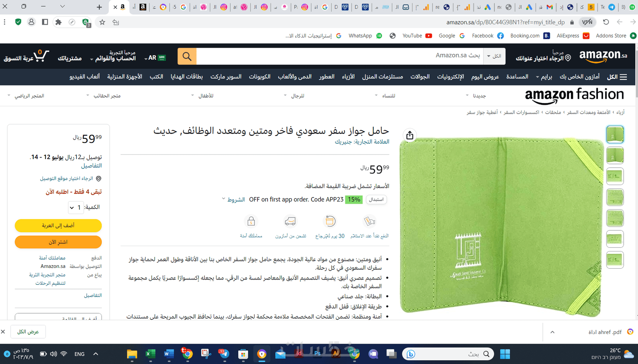Viewport: 638px width, 364px height.
Task: Click the bookmark star in address bar
Action: point(102,22)
